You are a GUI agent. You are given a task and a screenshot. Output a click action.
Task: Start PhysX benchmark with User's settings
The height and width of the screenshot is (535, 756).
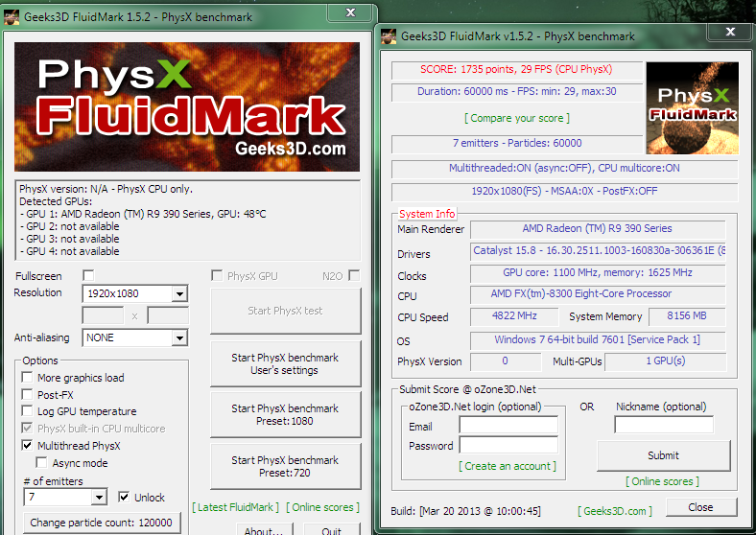tap(286, 364)
